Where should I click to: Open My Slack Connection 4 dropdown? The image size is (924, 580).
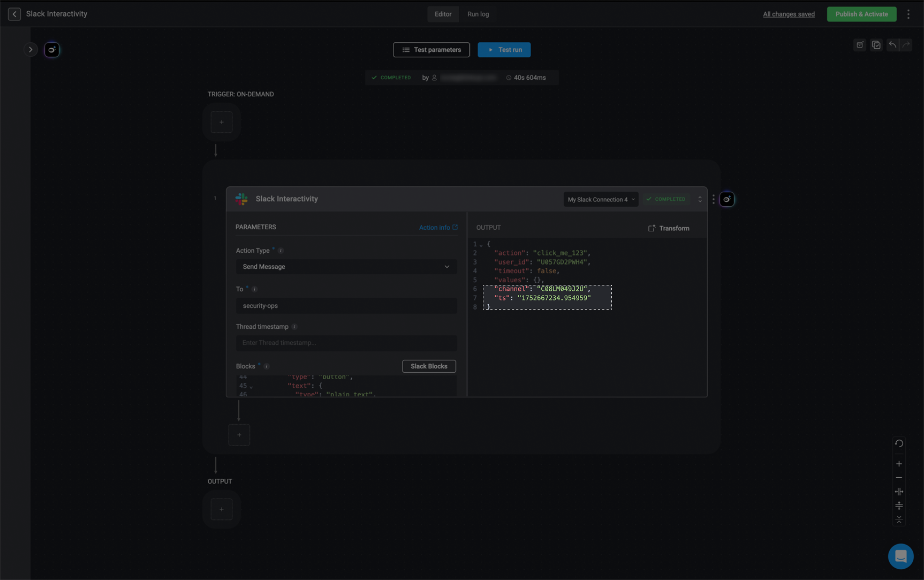click(601, 199)
